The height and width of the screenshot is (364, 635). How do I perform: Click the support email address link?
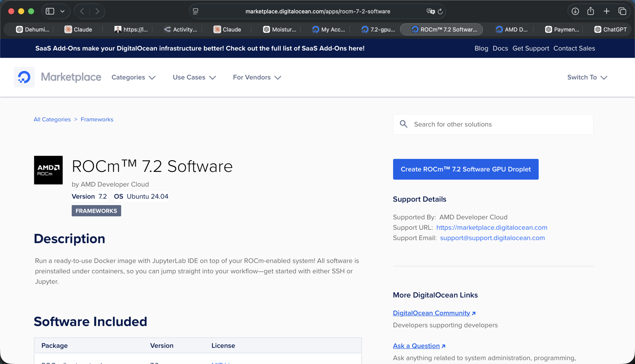pos(492,238)
